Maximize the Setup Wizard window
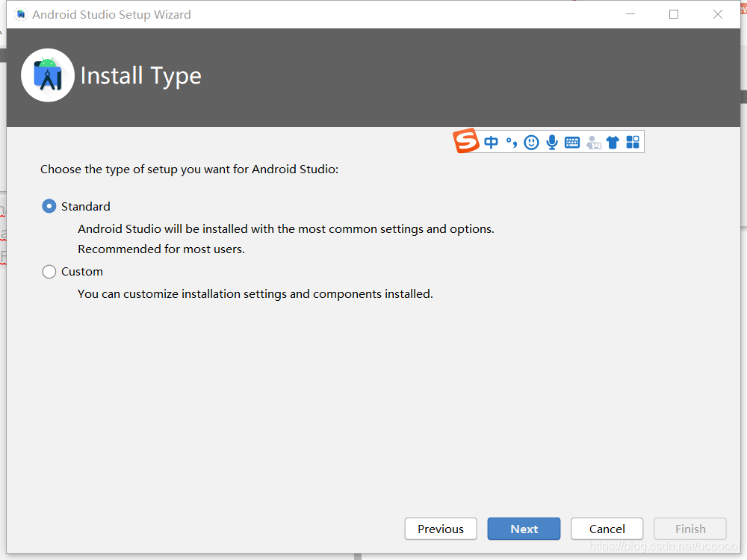 click(674, 14)
